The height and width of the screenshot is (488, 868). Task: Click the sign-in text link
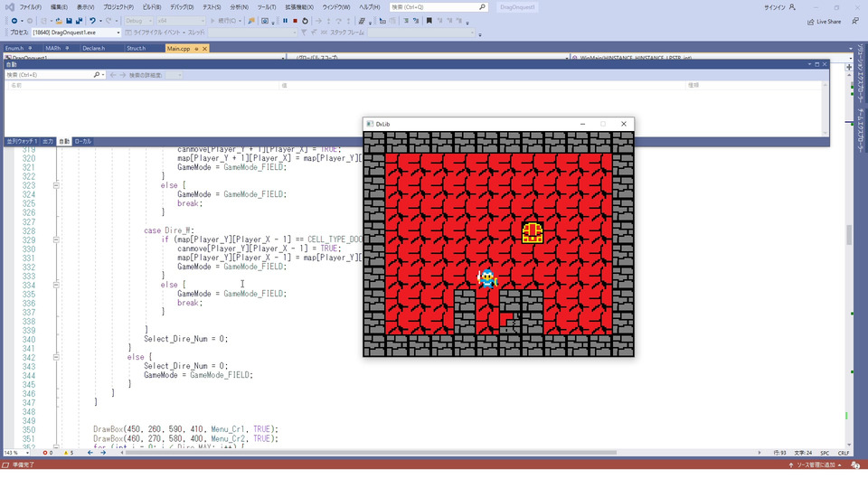[x=775, y=7]
